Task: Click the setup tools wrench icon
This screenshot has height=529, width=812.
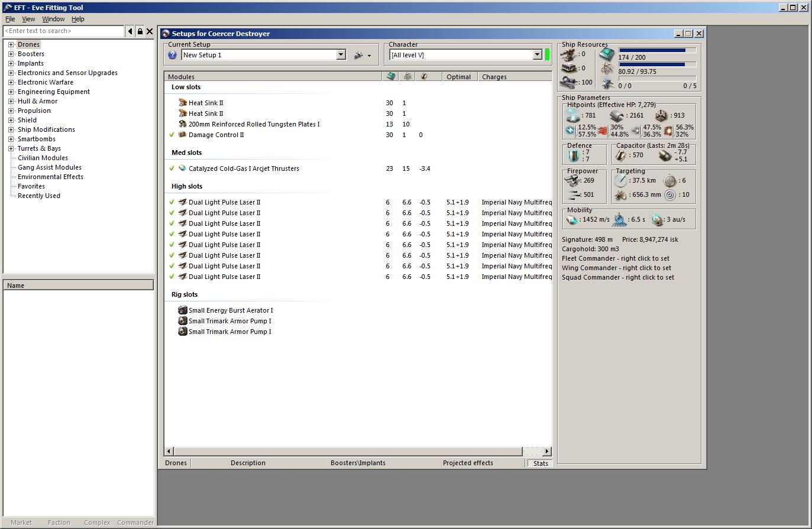Action: coord(358,55)
